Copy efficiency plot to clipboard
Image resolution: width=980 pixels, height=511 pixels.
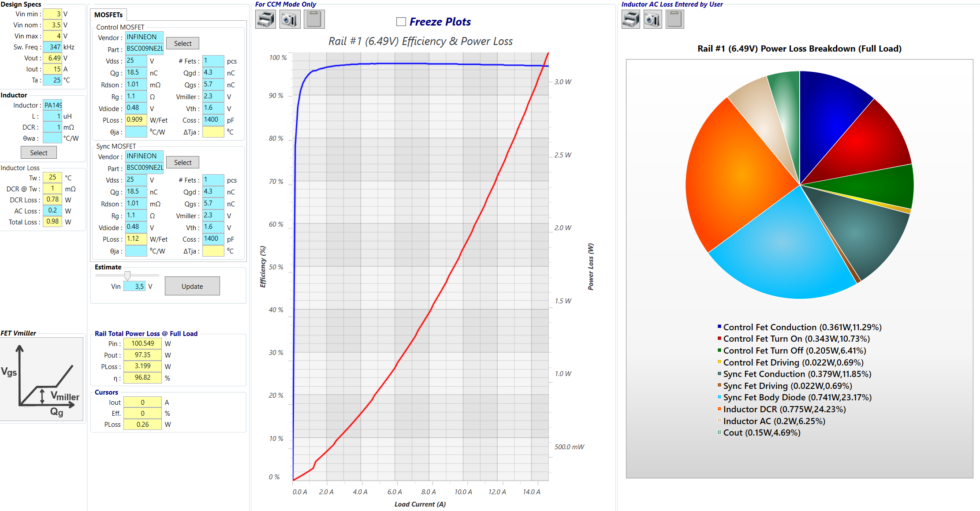(x=314, y=19)
